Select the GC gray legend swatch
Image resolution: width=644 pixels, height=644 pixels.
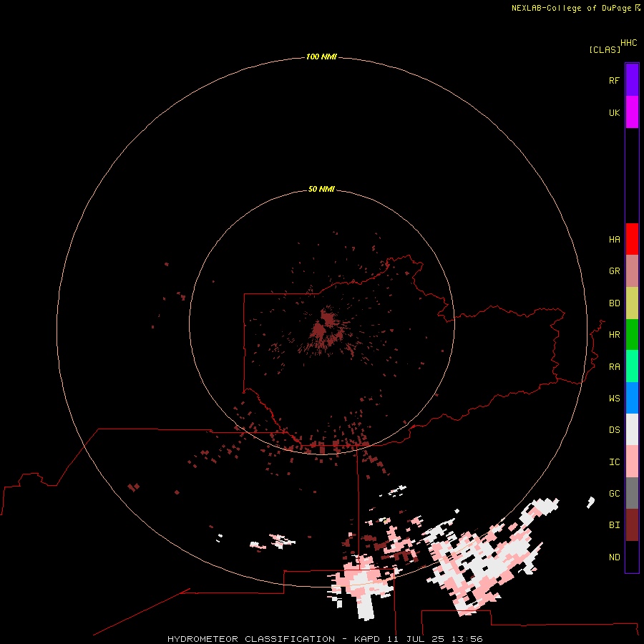point(632,493)
